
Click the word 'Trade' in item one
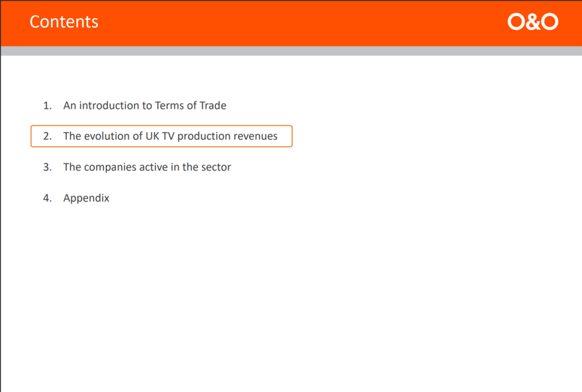point(213,105)
